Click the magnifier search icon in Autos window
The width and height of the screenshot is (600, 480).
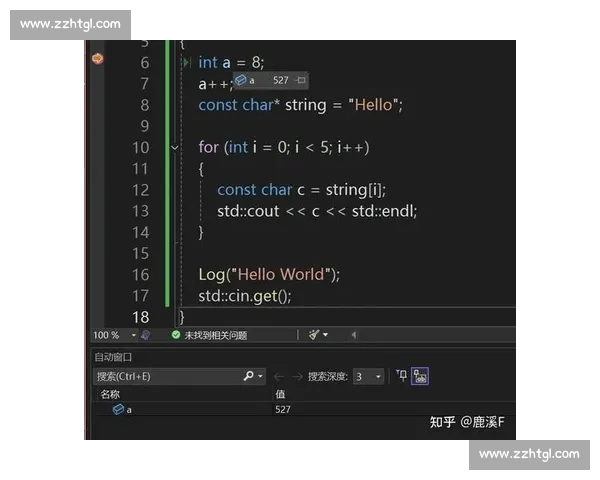click(x=248, y=376)
